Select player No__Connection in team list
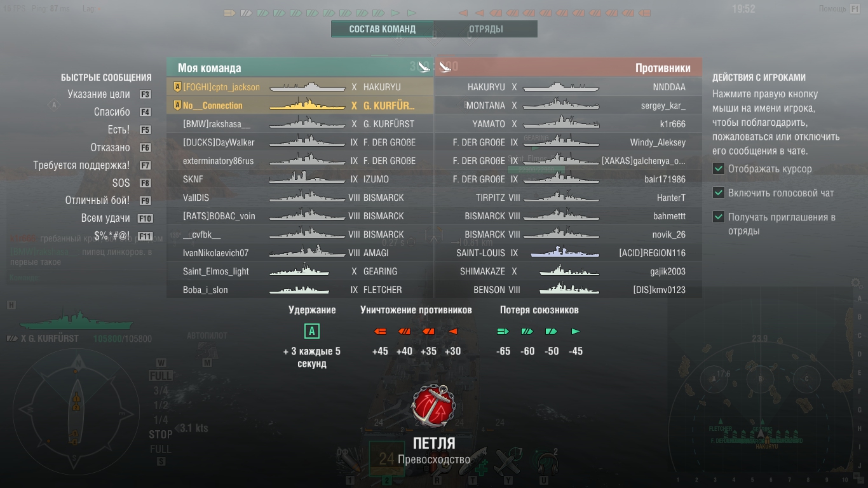 (300, 105)
